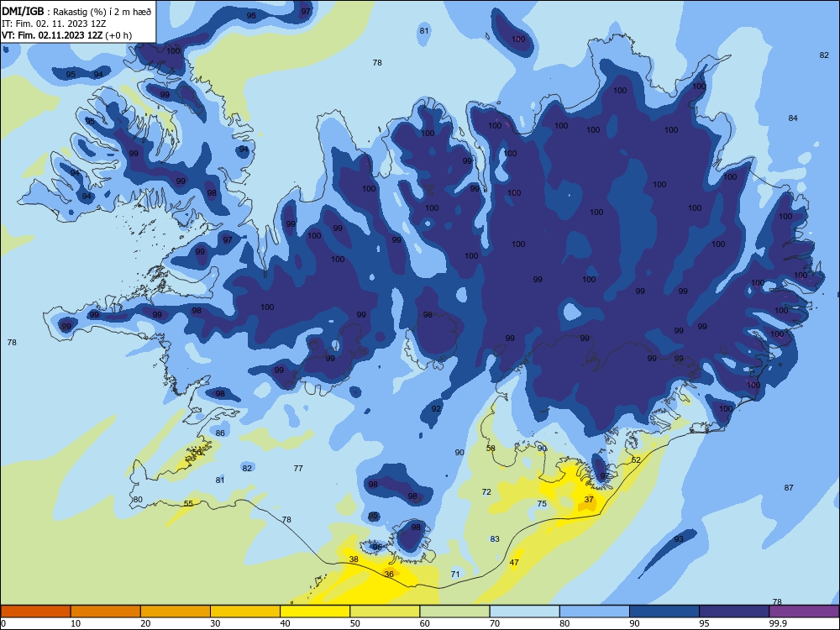Select the bright yellow 40–50 legend swatch
This screenshot has width=840, height=630.
(x=315, y=612)
